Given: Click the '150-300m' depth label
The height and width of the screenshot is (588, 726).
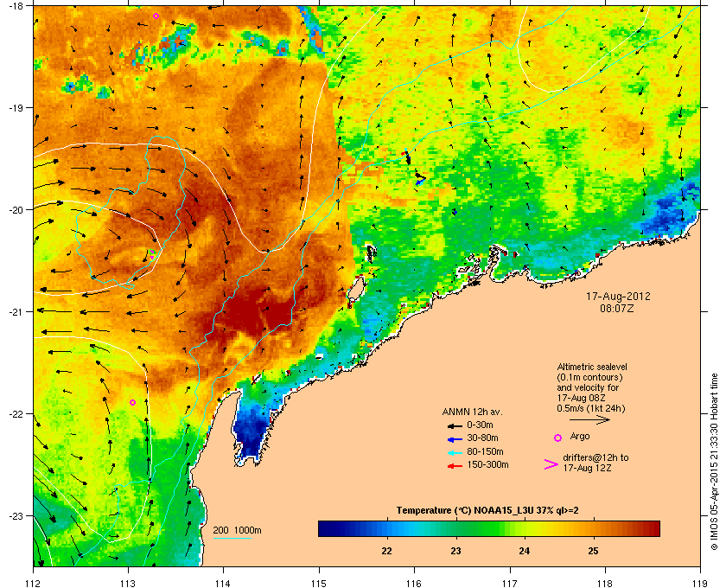Looking at the screenshot, I should [x=487, y=464].
